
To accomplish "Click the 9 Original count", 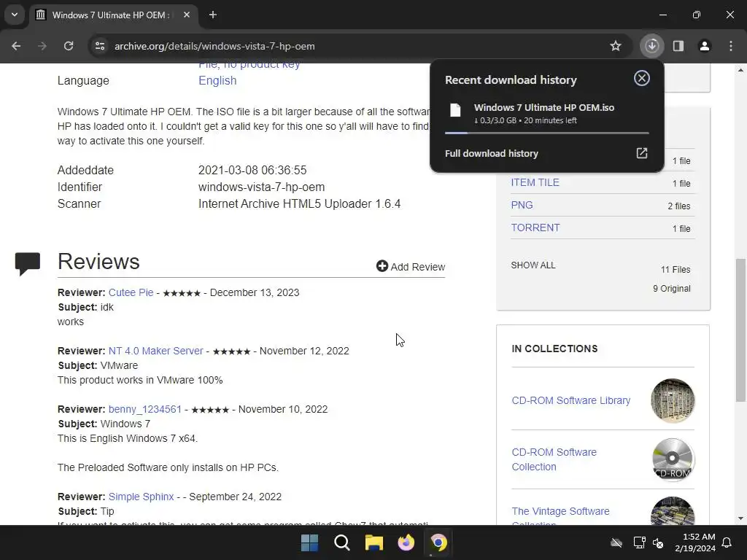I will coord(671,289).
